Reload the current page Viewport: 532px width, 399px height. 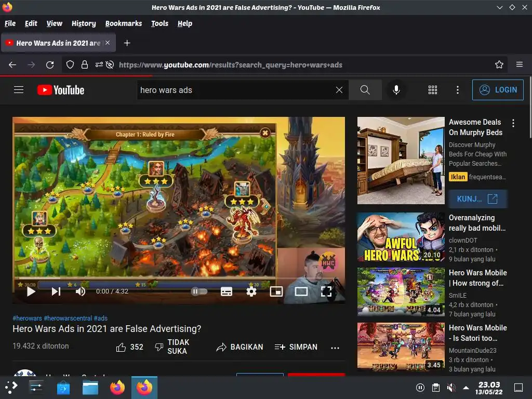tap(50, 65)
